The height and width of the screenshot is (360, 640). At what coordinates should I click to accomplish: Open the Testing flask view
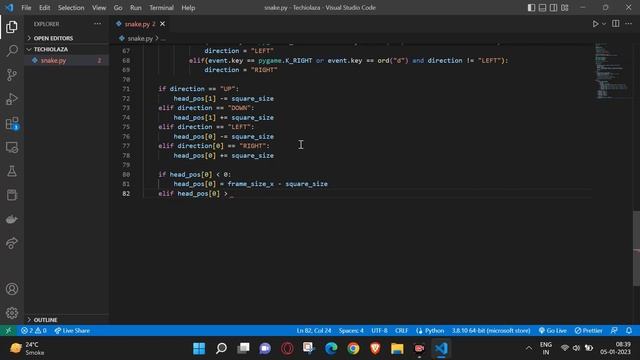12,171
